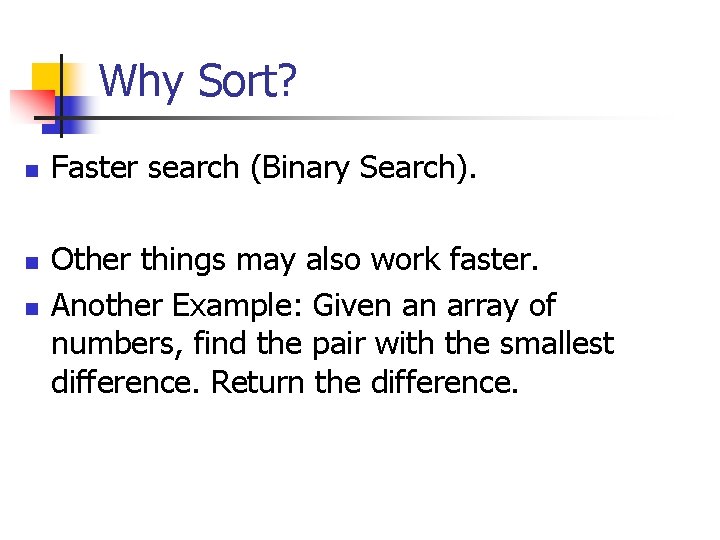The height and width of the screenshot is (540, 720).
Task: Click the bullet before "Other things"
Action: (x=32, y=264)
